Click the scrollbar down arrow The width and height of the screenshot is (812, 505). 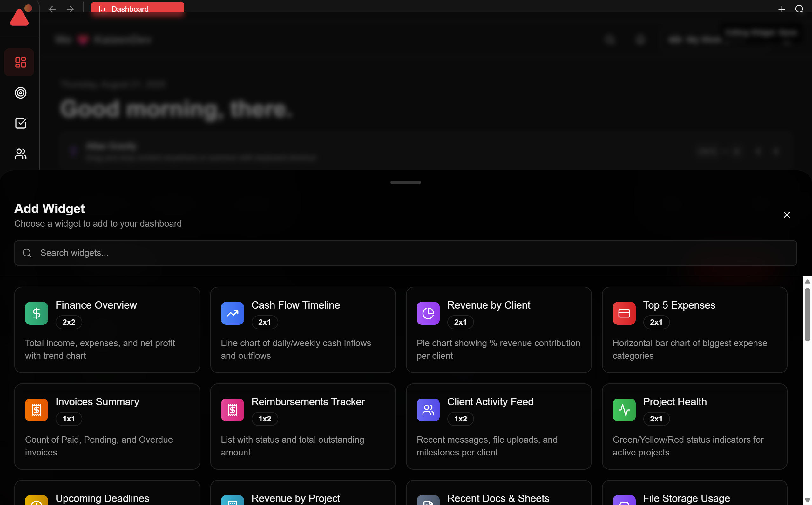pyautogui.click(x=807, y=500)
